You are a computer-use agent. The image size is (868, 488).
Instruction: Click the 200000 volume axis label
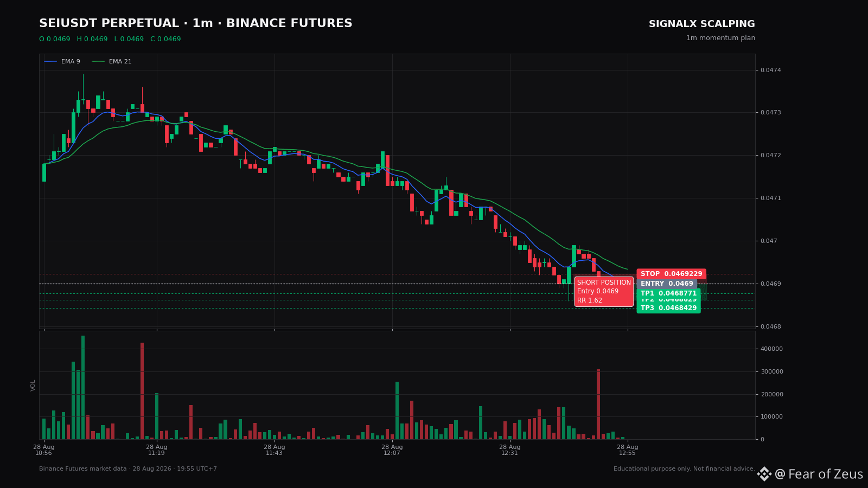pyautogui.click(x=771, y=394)
